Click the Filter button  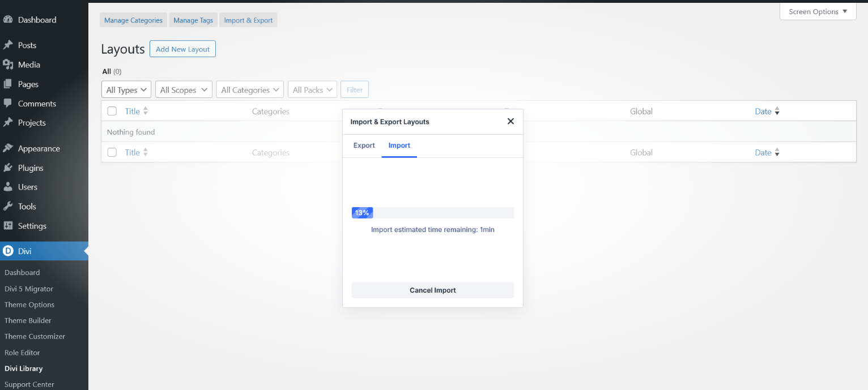[355, 89]
